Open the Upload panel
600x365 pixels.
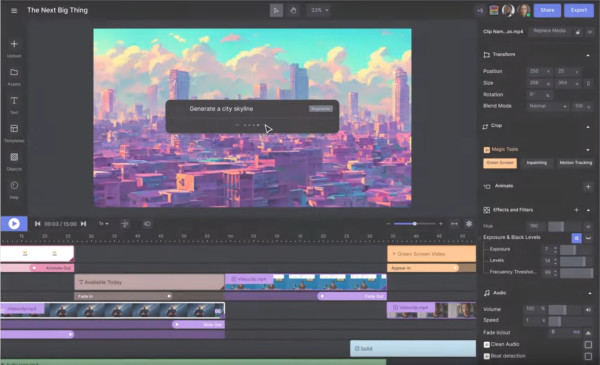click(14, 49)
